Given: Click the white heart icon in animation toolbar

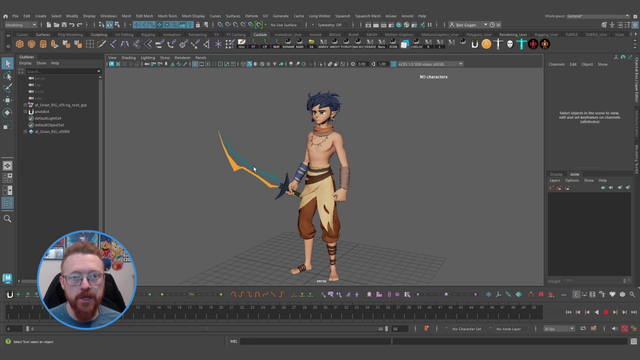Looking at the screenshot, I should click(612, 294).
